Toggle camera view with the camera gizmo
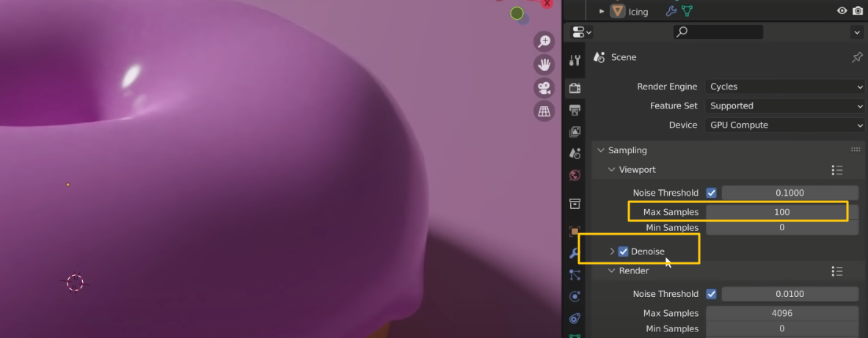868x338 pixels. tap(544, 88)
